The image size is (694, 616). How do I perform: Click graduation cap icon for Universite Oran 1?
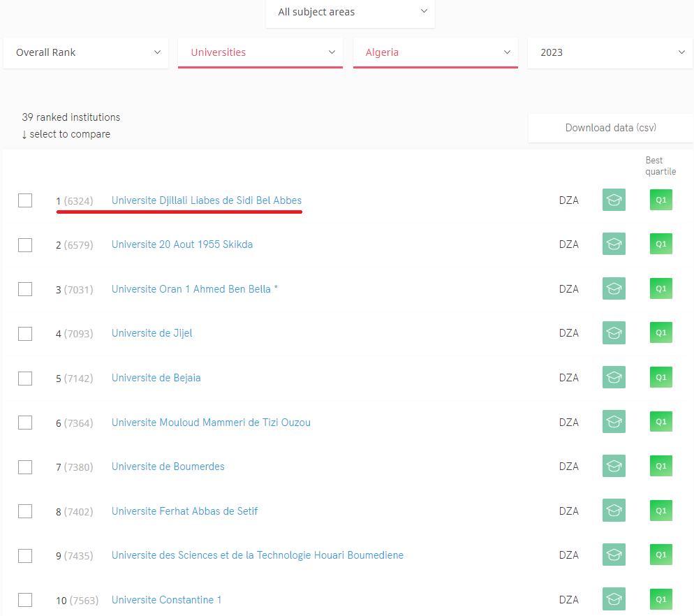point(614,288)
